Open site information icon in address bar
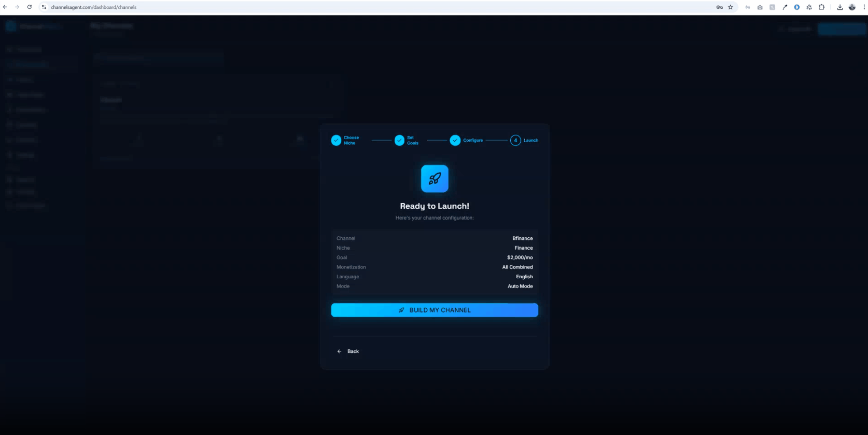Image resolution: width=868 pixels, height=435 pixels. pos(44,7)
